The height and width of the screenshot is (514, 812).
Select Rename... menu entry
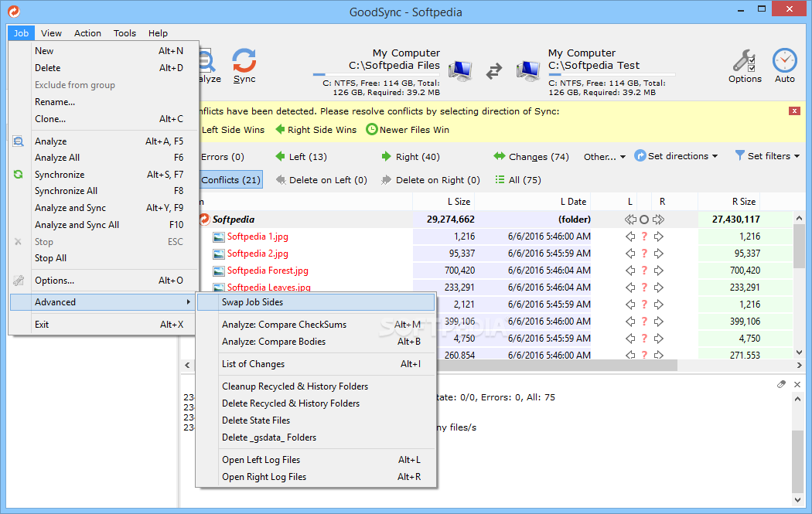(104, 102)
